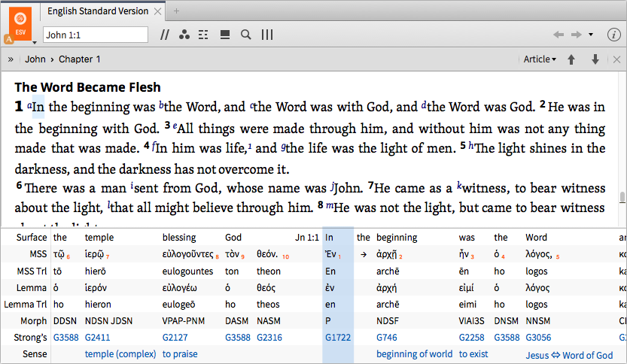Select the Chapter 1 breadcrumb
This screenshot has height=364, width=627.
[x=80, y=59]
